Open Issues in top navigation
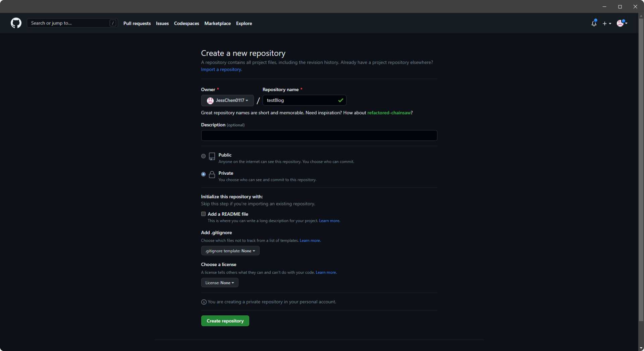Screen dimensions: 644x351 [162, 24]
